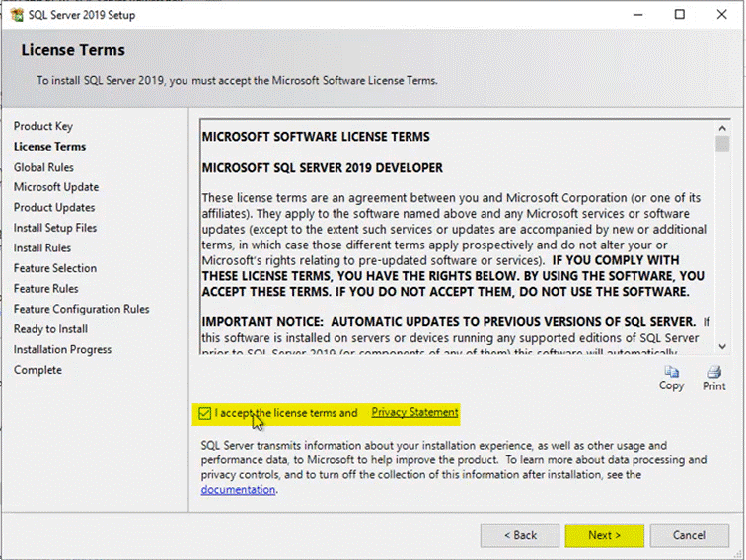Click the license text scrollbar down arrow
746x560 pixels.
pyautogui.click(x=722, y=346)
